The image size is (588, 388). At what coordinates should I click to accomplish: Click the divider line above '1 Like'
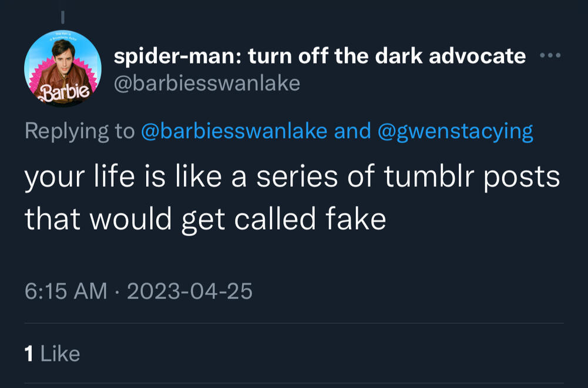tap(294, 323)
